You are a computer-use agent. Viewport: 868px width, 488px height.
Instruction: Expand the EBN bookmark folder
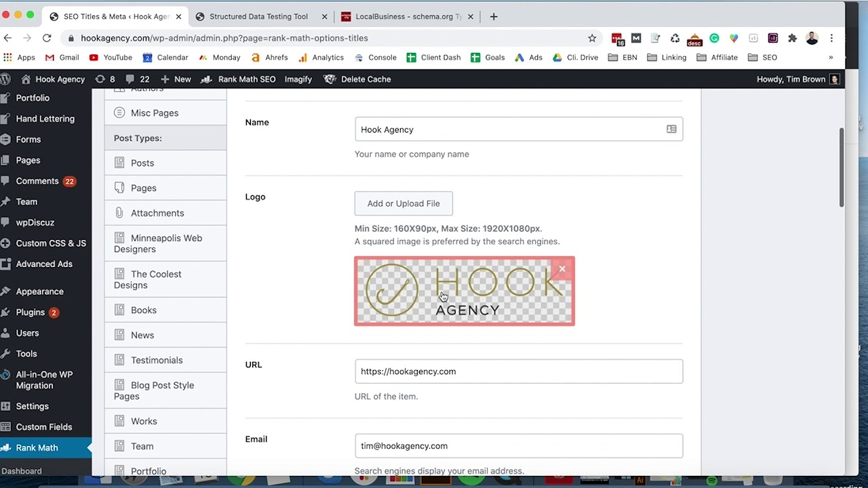(x=623, y=58)
